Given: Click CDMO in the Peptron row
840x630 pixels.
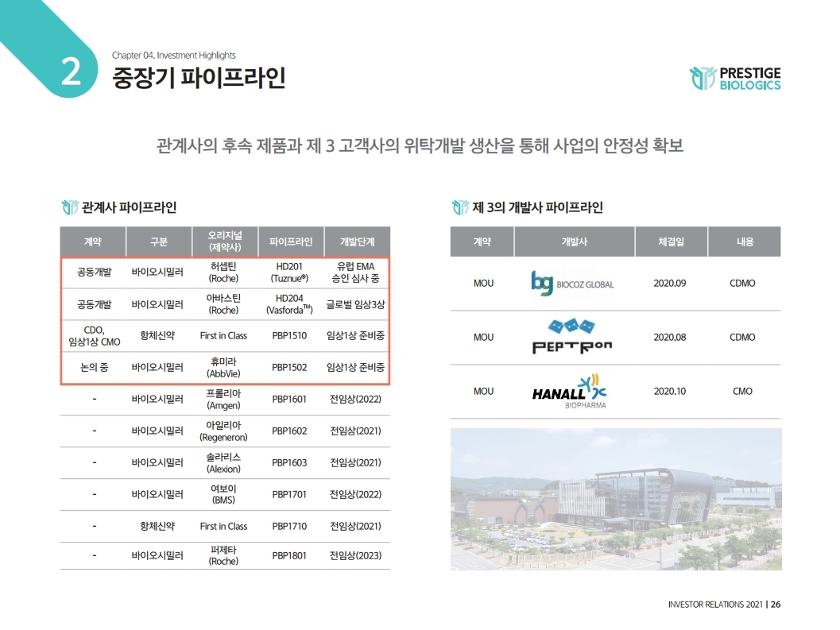Looking at the screenshot, I should 742,338.
